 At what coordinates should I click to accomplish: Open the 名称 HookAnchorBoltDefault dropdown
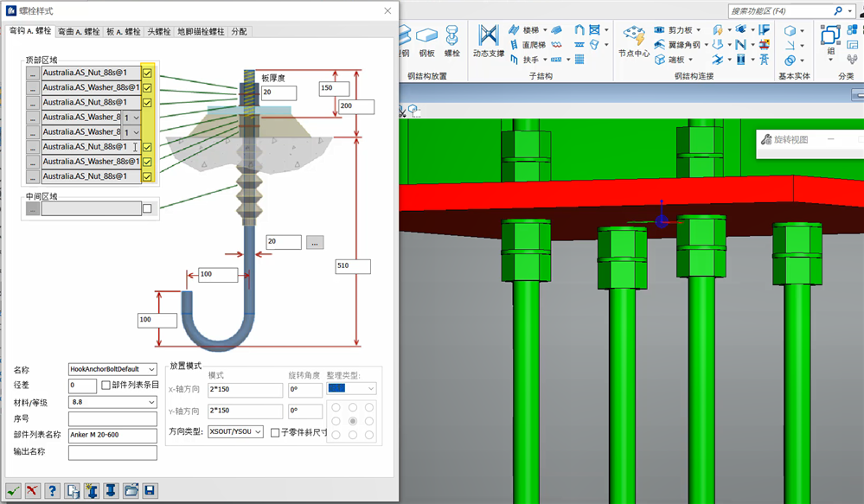pyautogui.click(x=151, y=370)
